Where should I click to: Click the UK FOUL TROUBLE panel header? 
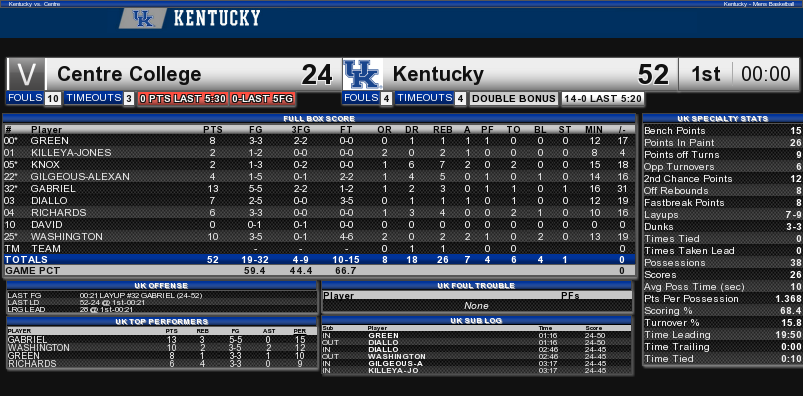tap(477, 285)
